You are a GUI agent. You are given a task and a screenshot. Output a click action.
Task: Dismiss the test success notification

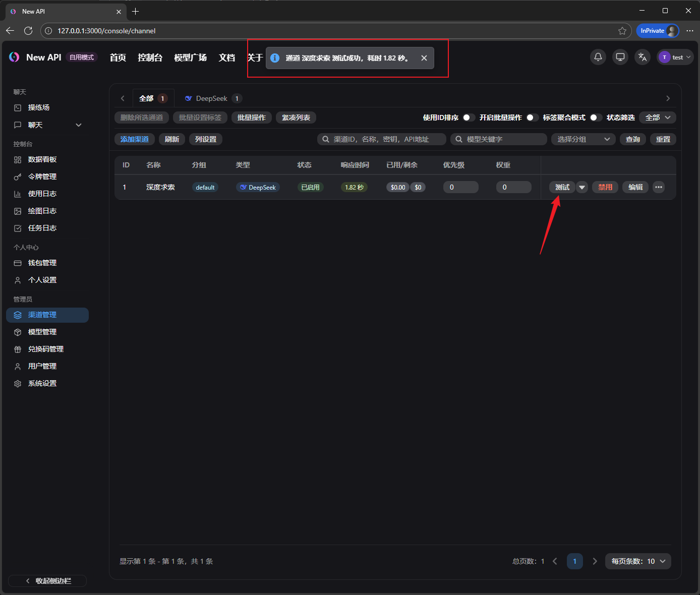pyautogui.click(x=424, y=58)
